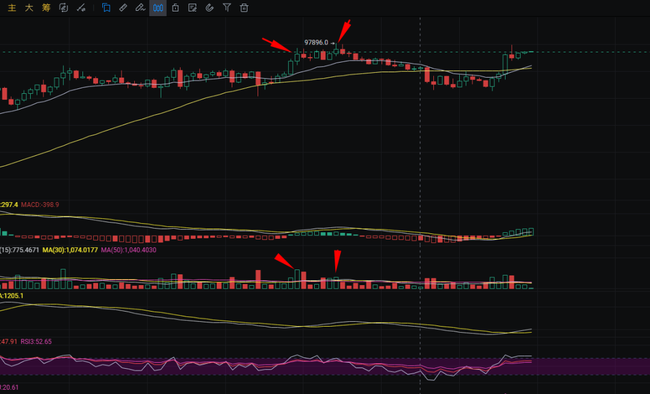Select the pen drawing tool

(140, 7)
